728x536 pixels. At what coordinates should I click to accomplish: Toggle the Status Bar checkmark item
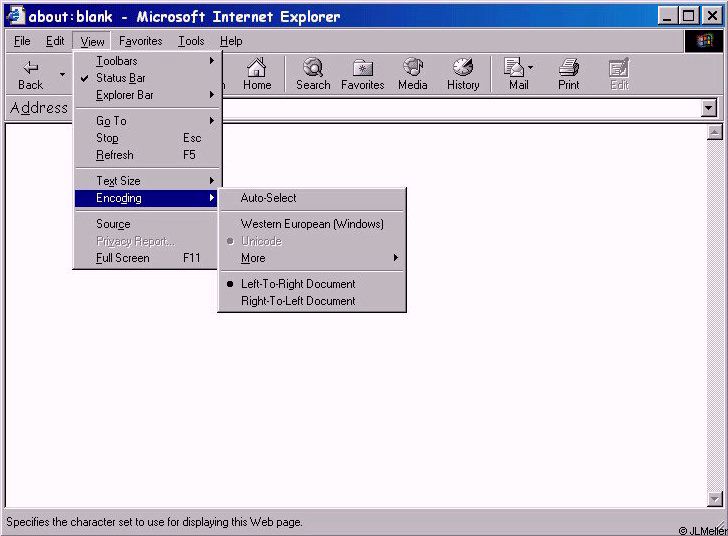[x=146, y=78]
